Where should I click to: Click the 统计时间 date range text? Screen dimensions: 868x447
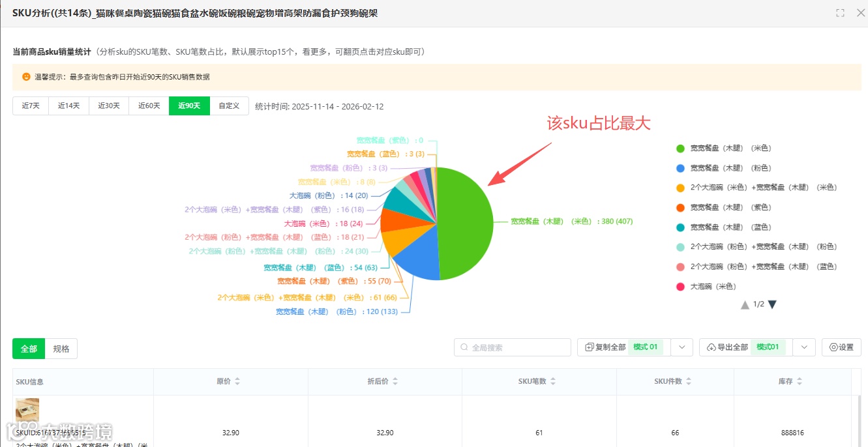(320, 106)
